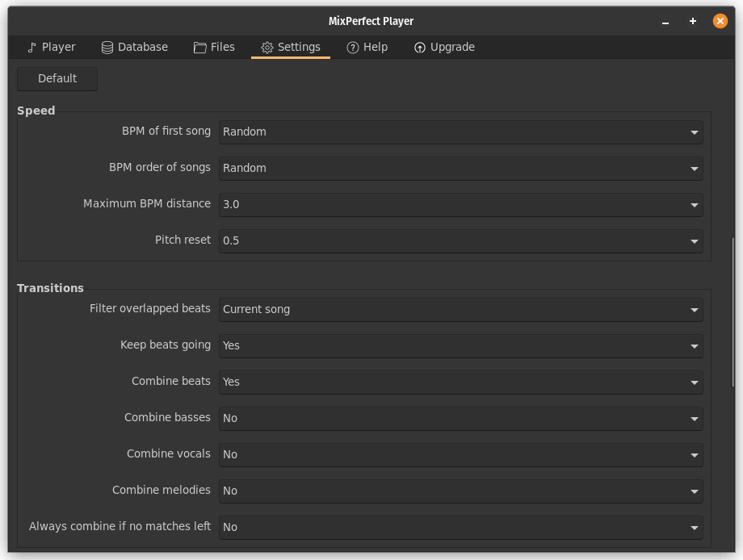This screenshot has width=743, height=560.
Task: Open the Help tab
Action: click(x=367, y=48)
